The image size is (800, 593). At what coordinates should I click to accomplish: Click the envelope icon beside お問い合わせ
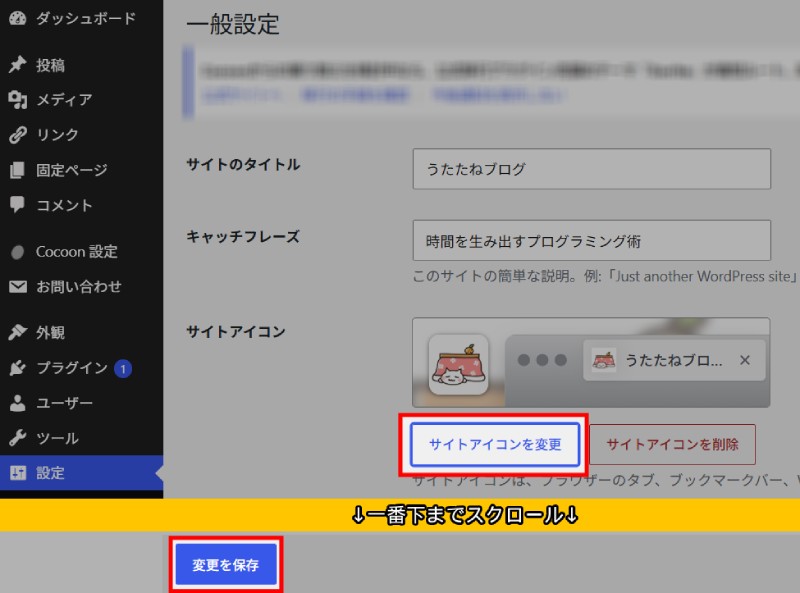click(17, 287)
